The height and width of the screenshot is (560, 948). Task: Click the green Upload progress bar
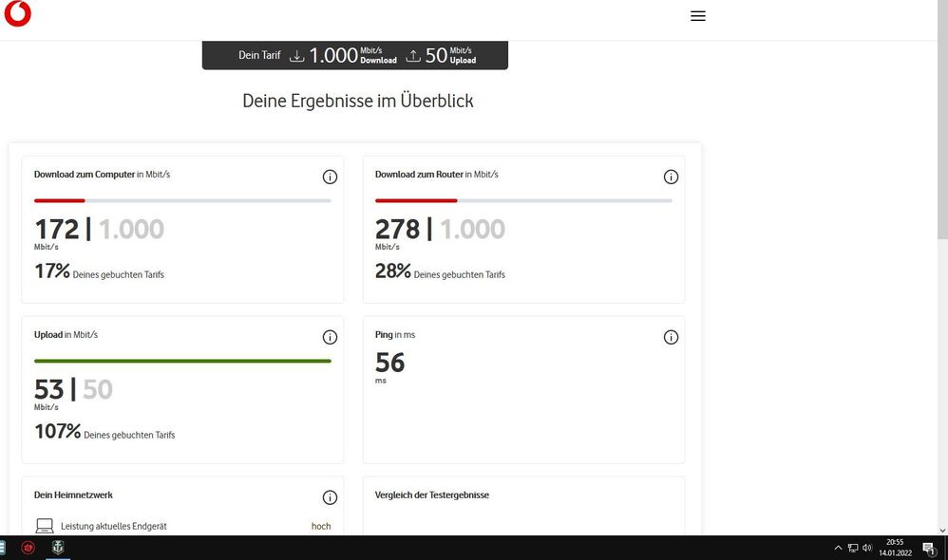(x=182, y=361)
